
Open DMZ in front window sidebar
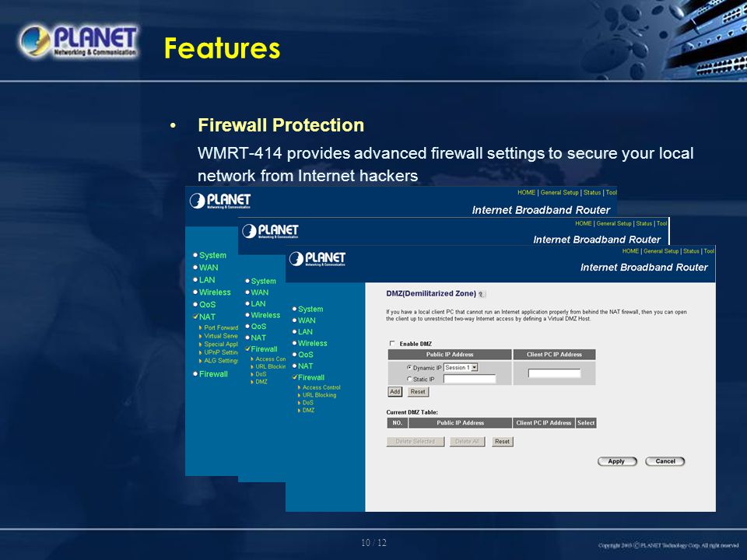coord(308,411)
